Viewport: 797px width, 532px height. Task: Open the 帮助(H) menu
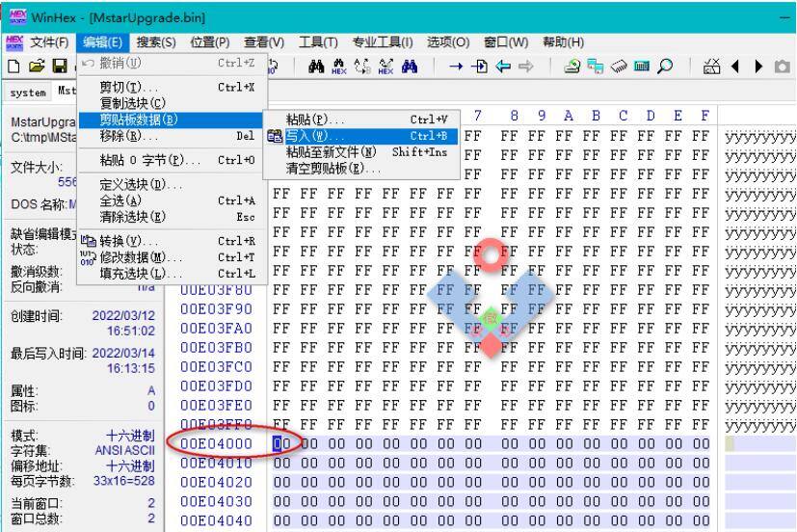[x=563, y=42]
